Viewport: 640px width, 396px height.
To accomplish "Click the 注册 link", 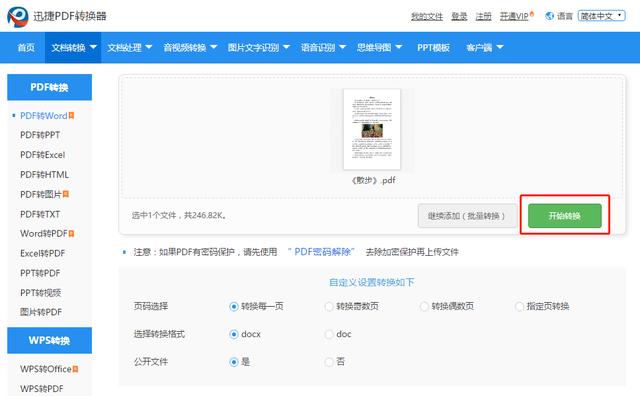I will tap(483, 16).
